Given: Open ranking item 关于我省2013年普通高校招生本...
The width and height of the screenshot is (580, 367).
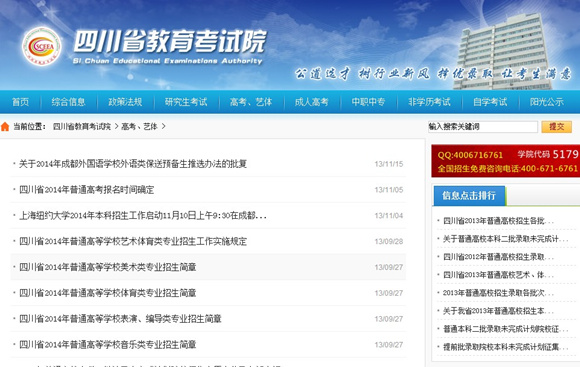Looking at the screenshot, I should click(498, 311).
